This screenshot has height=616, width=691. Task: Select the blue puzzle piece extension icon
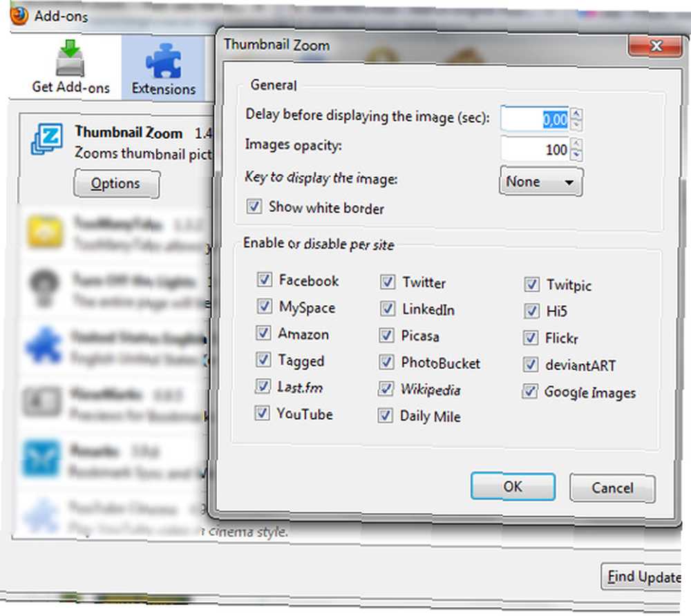[x=43, y=346]
